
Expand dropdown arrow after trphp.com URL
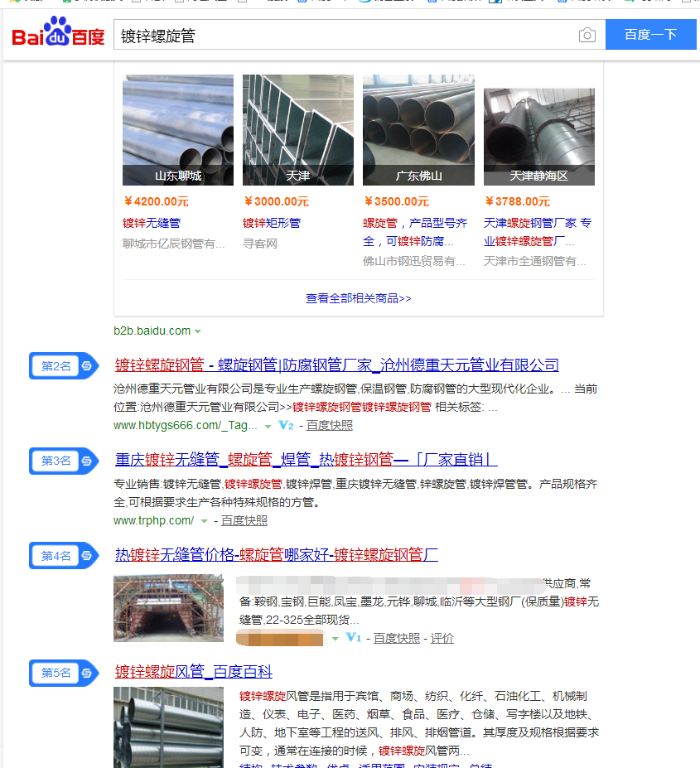pos(205,522)
